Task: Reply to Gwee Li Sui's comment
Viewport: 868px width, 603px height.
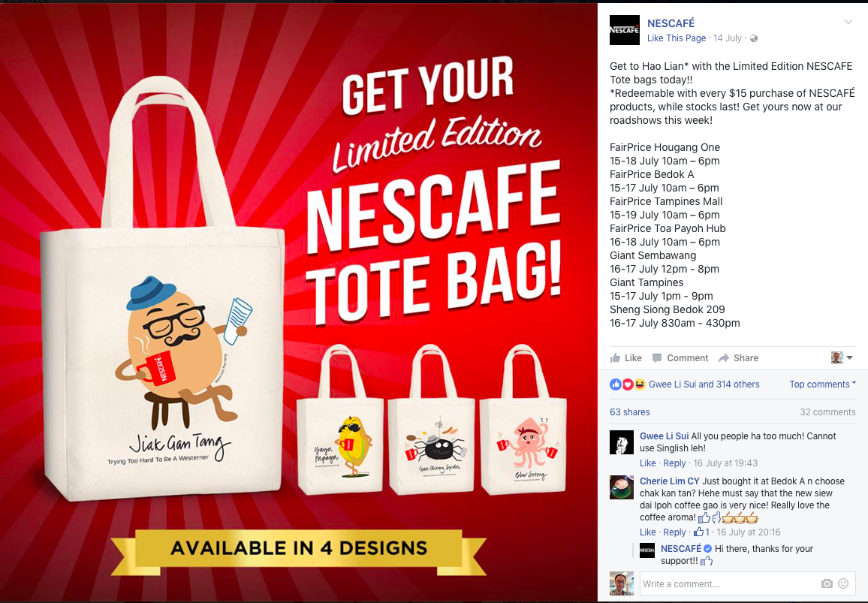Action: pos(674,463)
